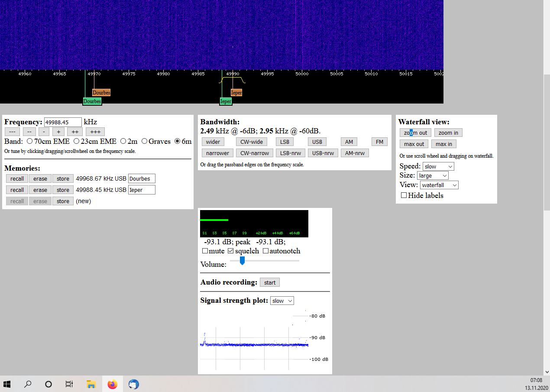Select USB-nrw mode
The height and width of the screenshot is (392, 550).
click(x=323, y=153)
